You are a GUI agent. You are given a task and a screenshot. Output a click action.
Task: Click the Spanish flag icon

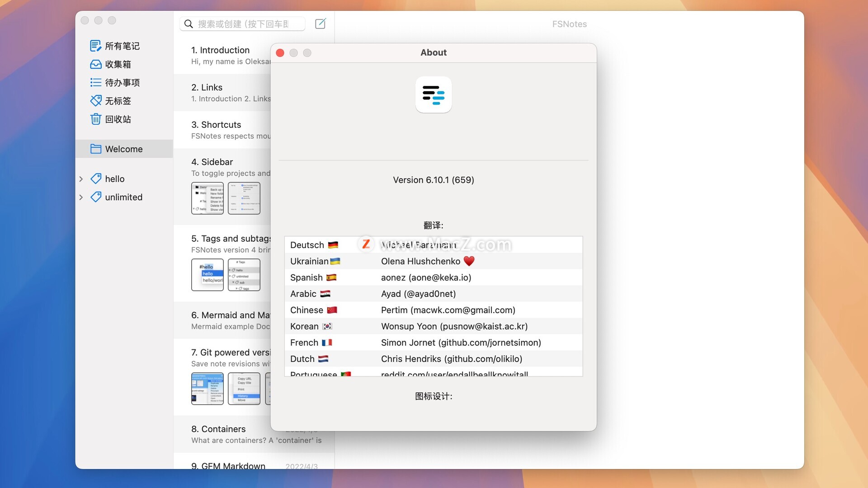pos(331,277)
